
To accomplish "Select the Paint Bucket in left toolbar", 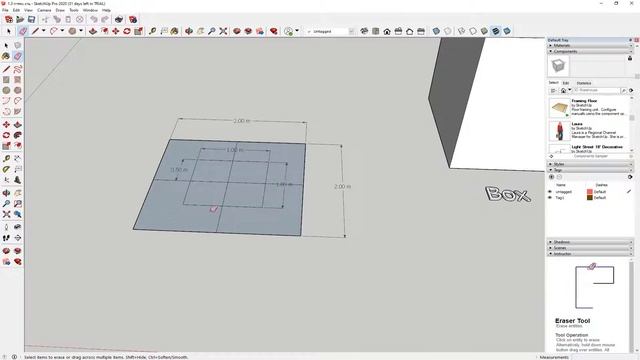I will point(6,56).
